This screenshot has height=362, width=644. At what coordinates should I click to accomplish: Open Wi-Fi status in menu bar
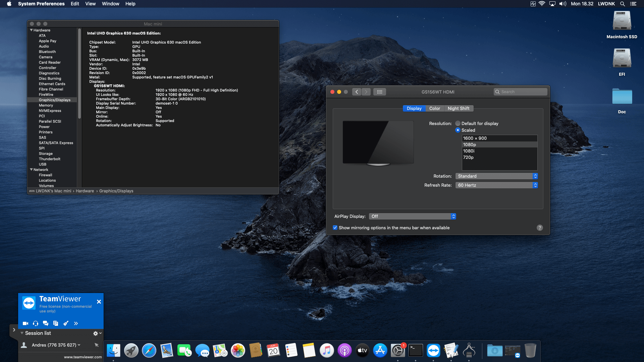tap(542, 4)
